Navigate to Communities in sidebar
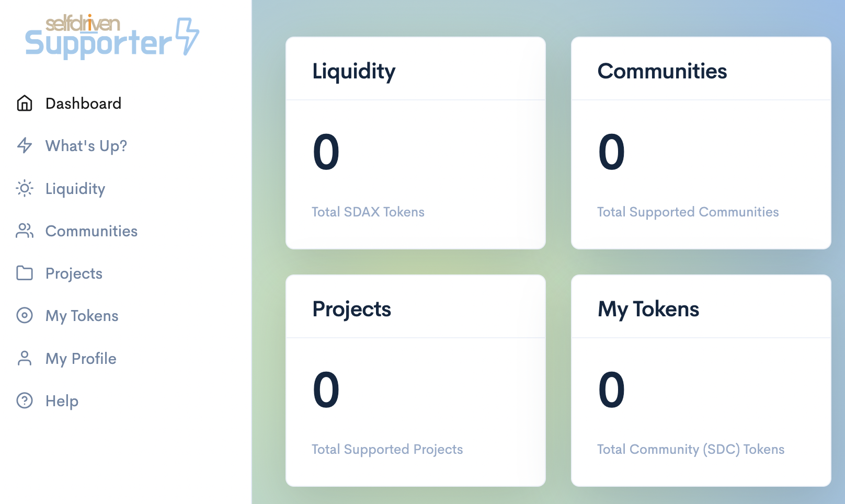 pos(92,231)
